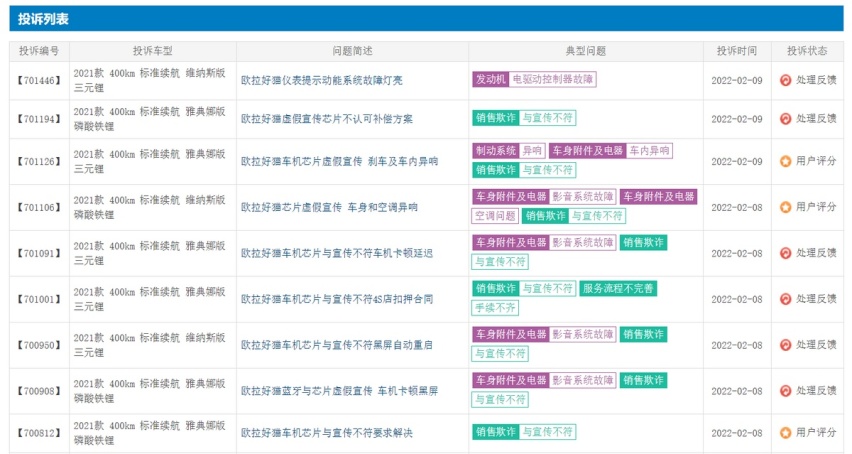Click the 与宣传不符 tag in row 700812
Viewport: 852px width, 454px height.
tap(547, 432)
